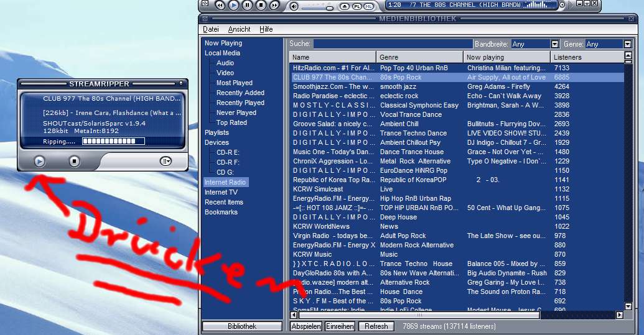The width and height of the screenshot is (644, 335).
Task: Open the Recently Played view
Action: pyautogui.click(x=240, y=103)
